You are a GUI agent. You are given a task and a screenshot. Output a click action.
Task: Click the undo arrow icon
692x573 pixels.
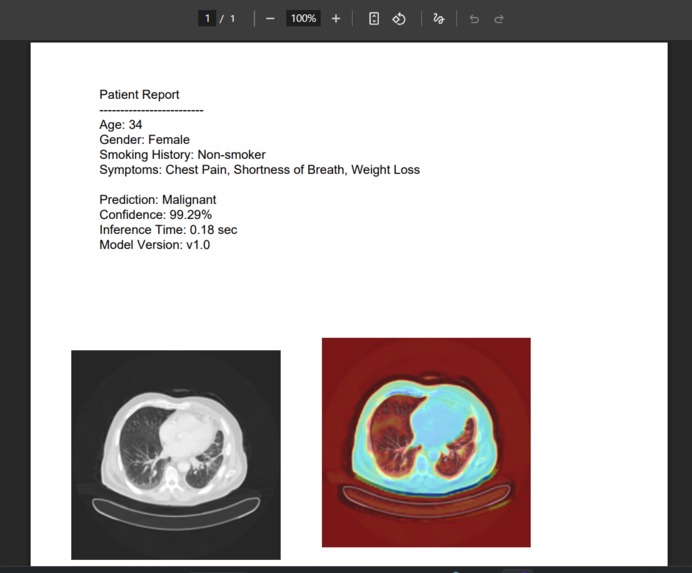pos(474,19)
